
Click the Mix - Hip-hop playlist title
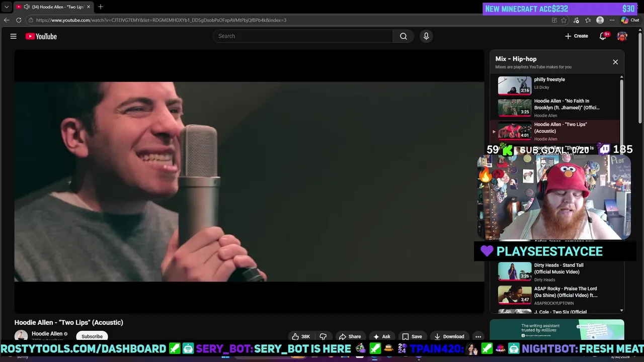516,59
